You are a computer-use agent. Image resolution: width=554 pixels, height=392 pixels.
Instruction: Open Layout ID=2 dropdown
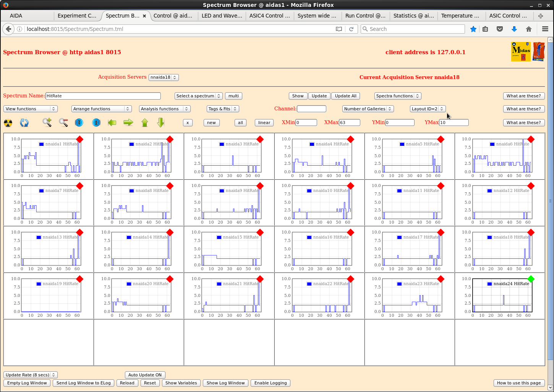pyautogui.click(x=428, y=109)
